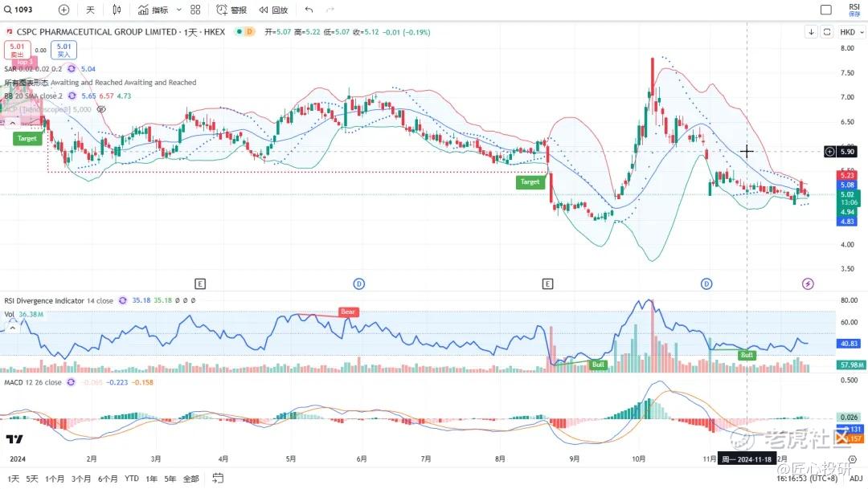Select the 5年 time range
The height and width of the screenshot is (489, 868).
pyautogui.click(x=170, y=479)
